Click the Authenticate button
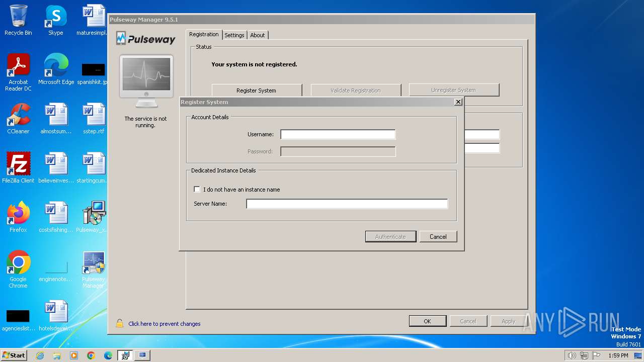Screen dimensions: 644x362 (390, 236)
